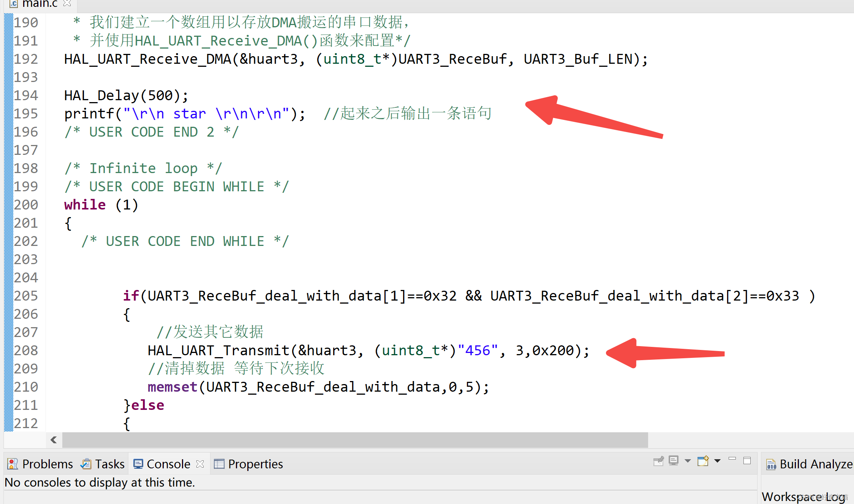Click the Build Analyzer icon
This screenshot has width=854, height=504.
(x=771, y=464)
